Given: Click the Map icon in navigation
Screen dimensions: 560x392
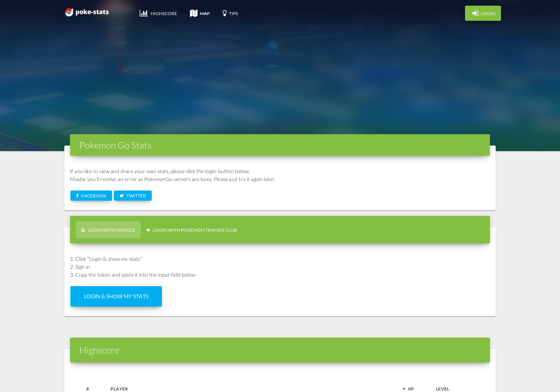Looking at the screenshot, I should coord(194,13).
